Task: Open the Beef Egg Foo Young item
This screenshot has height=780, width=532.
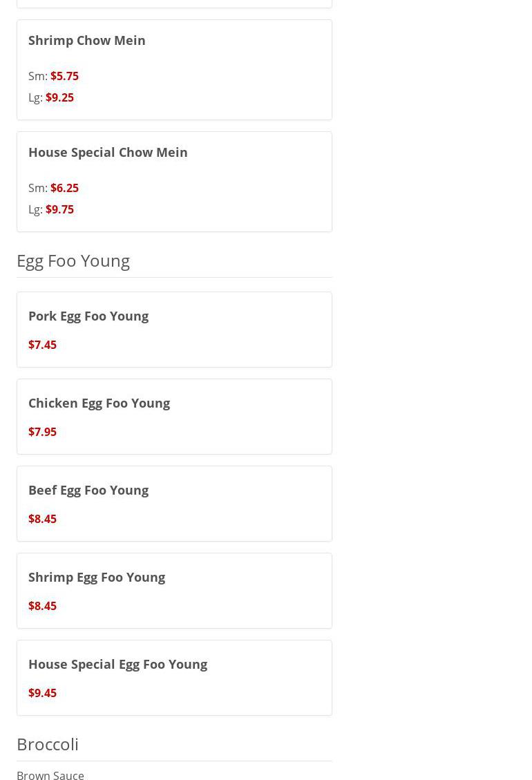Action: coord(88,490)
